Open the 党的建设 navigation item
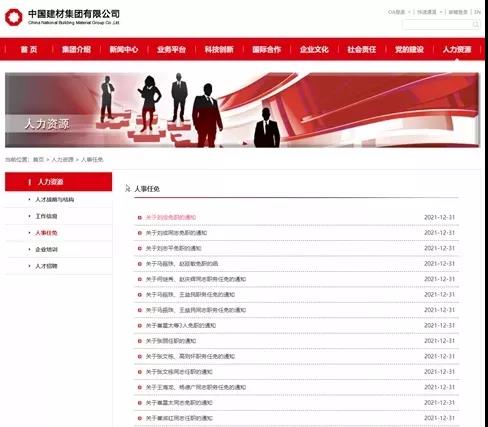 pos(409,49)
